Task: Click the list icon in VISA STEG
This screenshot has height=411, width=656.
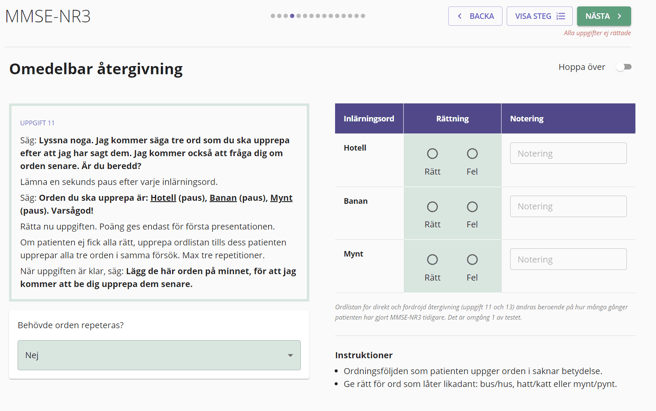Action: tap(561, 16)
